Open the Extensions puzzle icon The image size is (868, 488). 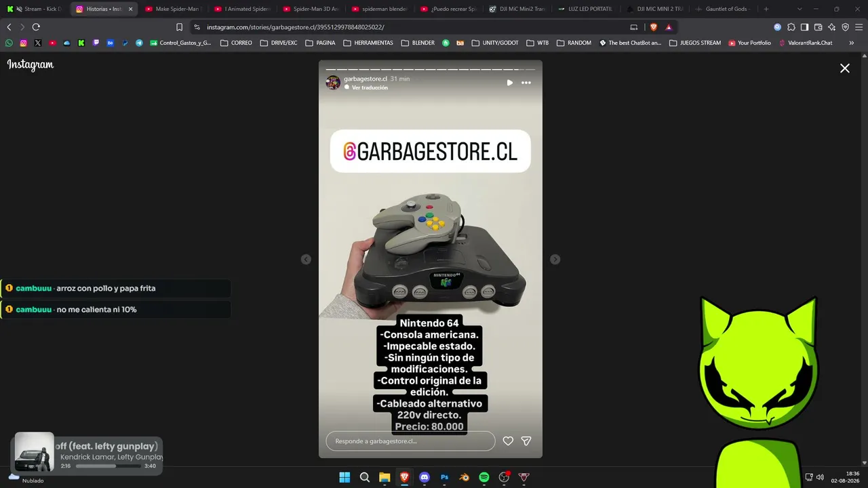click(x=791, y=27)
